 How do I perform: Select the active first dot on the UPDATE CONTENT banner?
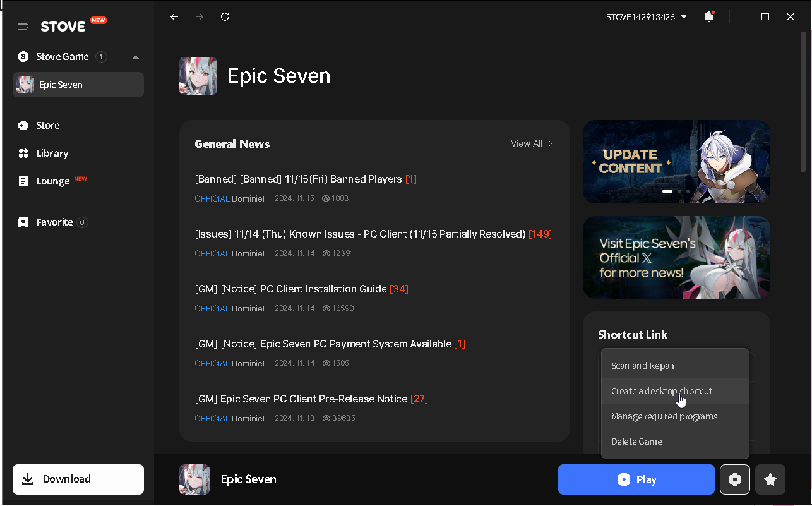[x=667, y=191]
